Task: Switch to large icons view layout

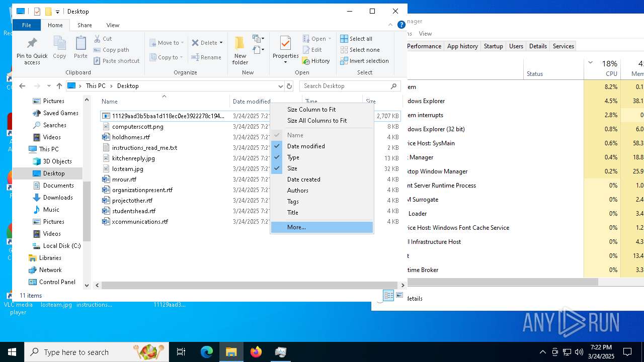Action: coord(399,295)
